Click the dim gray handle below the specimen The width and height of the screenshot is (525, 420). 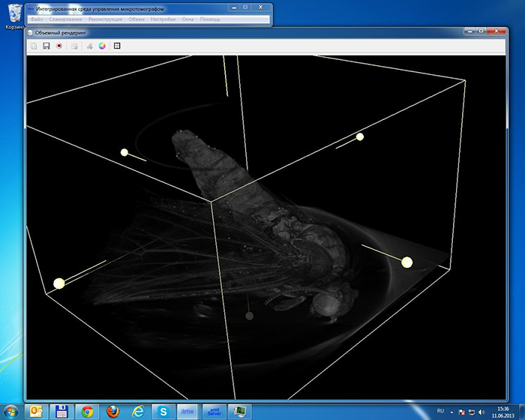click(x=250, y=316)
